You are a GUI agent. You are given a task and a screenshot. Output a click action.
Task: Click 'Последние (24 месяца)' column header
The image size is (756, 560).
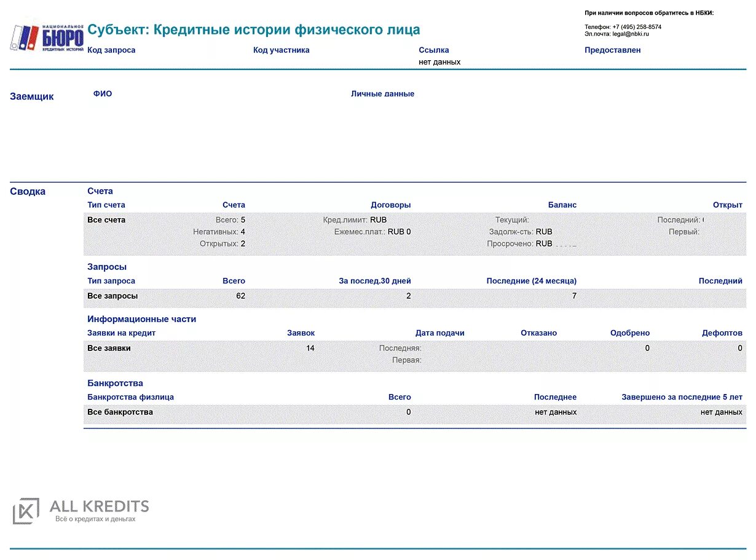[532, 281]
